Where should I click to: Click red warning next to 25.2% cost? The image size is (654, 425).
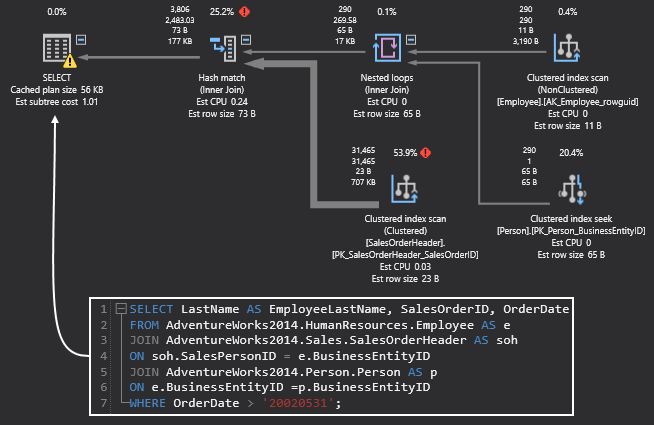coord(245,13)
